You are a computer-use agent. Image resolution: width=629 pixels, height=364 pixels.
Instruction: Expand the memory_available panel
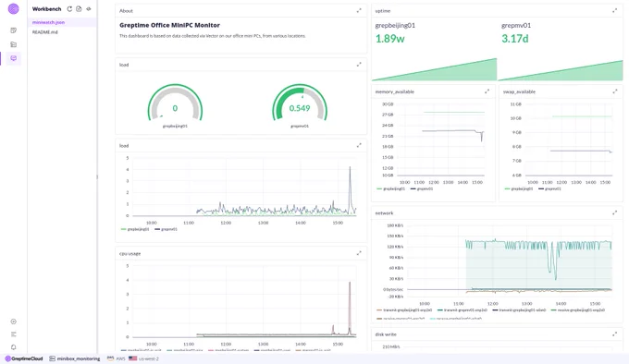click(487, 91)
